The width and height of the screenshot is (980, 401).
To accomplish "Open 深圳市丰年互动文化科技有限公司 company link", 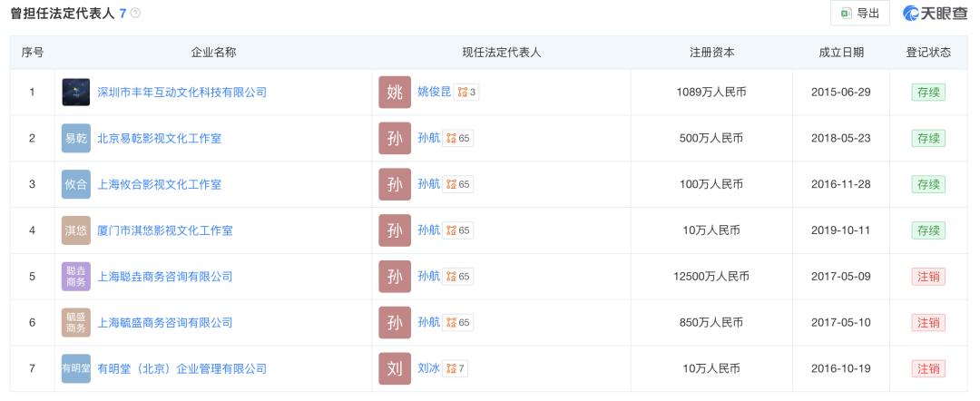I will coord(181,93).
